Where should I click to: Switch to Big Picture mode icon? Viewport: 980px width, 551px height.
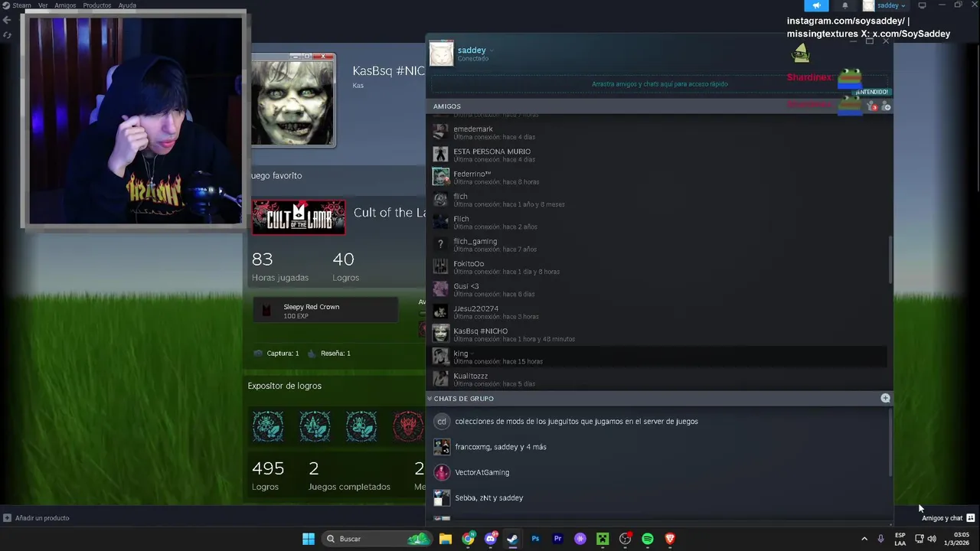(922, 5)
